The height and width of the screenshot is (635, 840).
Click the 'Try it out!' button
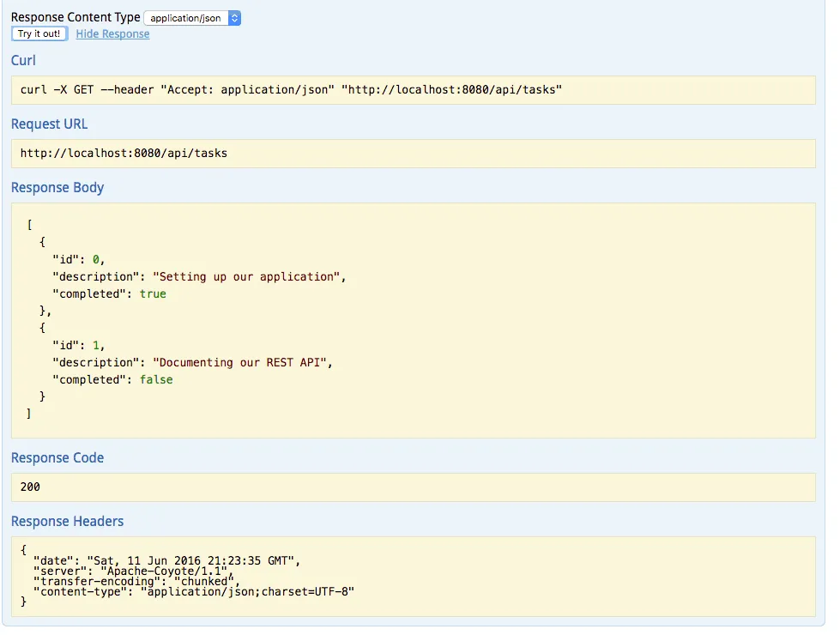39,33
